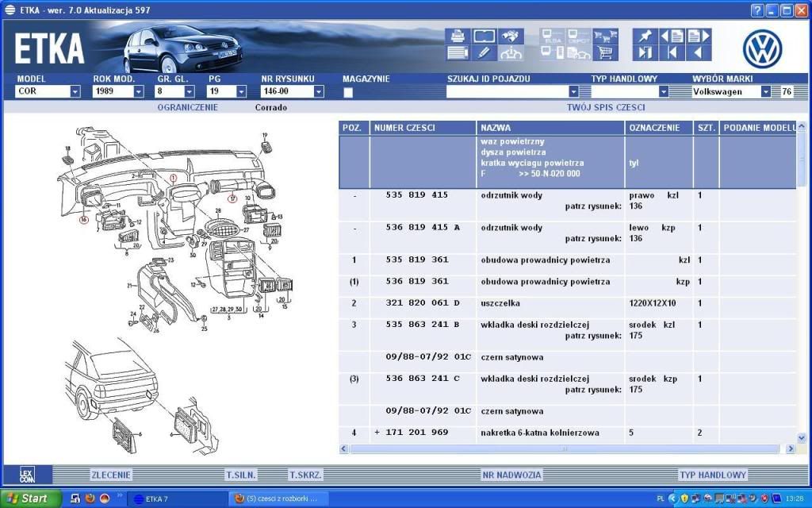Open the MODEL dropdown showing COR
The width and height of the screenshot is (812, 508).
(x=75, y=91)
